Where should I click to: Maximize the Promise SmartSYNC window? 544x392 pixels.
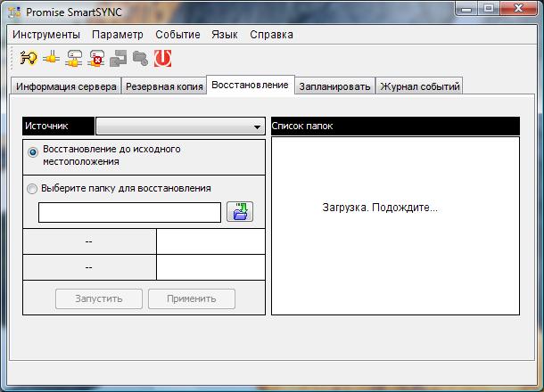(489, 9)
